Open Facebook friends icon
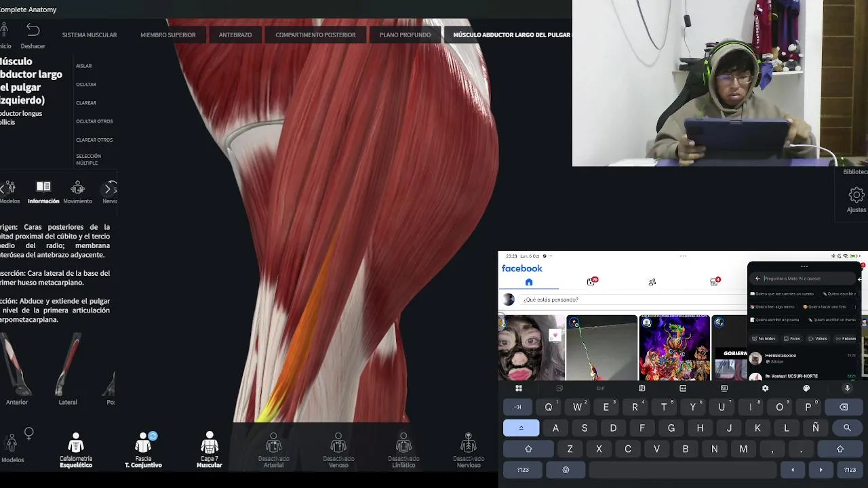The width and height of the screenshot is (868, 488). click(x=652, y=282)
